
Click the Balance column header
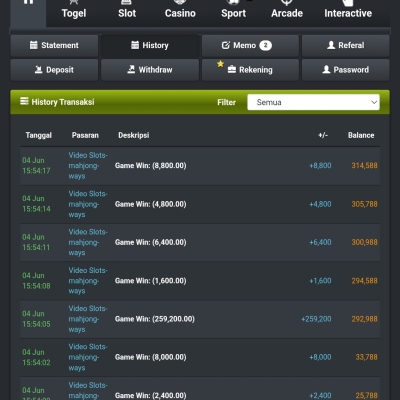[x=361, y=135]
